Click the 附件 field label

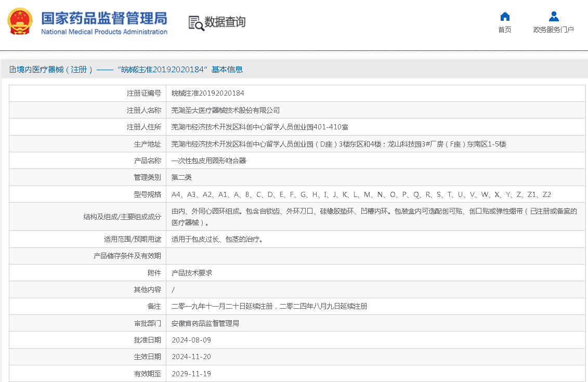point(154,273)
